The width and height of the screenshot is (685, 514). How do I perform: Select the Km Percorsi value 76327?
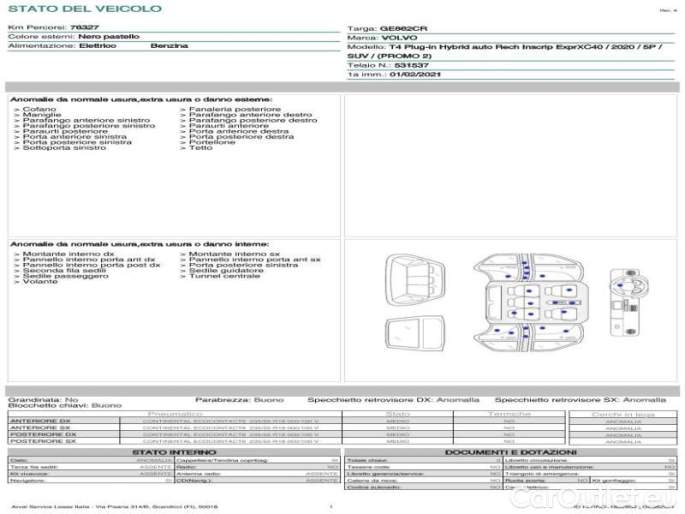click(x=85, y=27)
